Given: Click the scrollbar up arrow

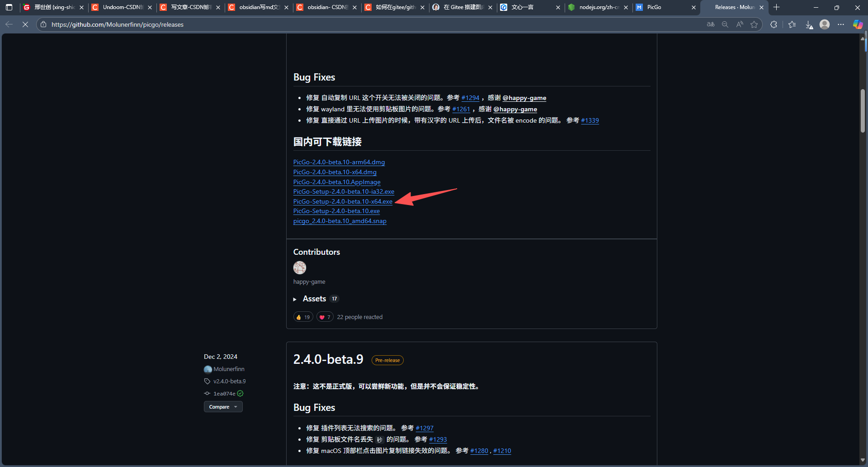Looking at the screenshot, I should pyautogui.click(x=863, y=39).
